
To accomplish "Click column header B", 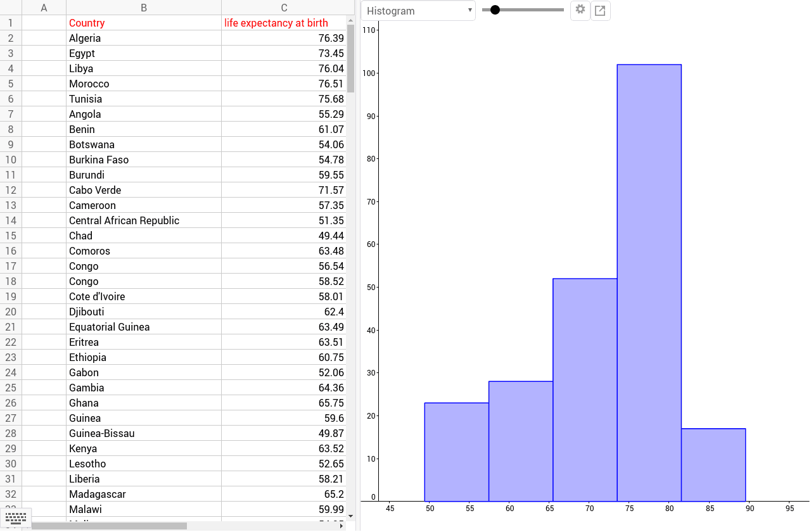I will [144, 8].
